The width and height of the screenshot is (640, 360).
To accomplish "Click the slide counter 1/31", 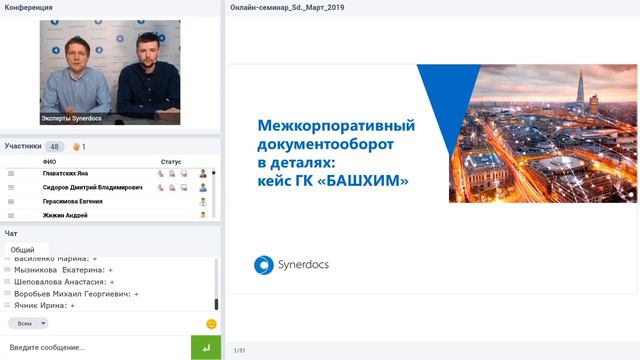I will tap(240, 350).
